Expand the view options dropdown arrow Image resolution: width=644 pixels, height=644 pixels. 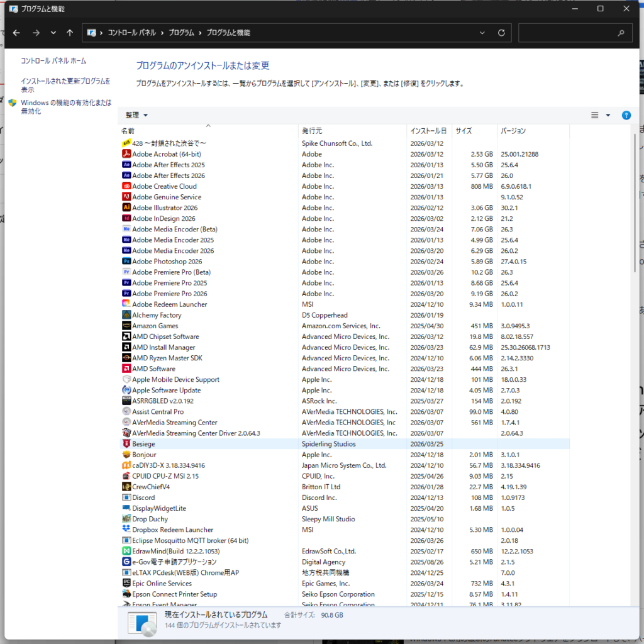(x=608, y=115)
